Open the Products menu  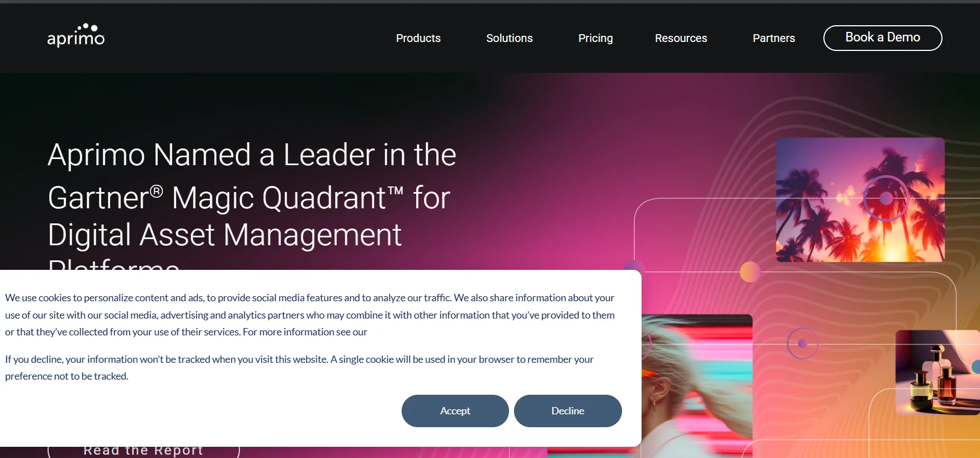(418, 38)
